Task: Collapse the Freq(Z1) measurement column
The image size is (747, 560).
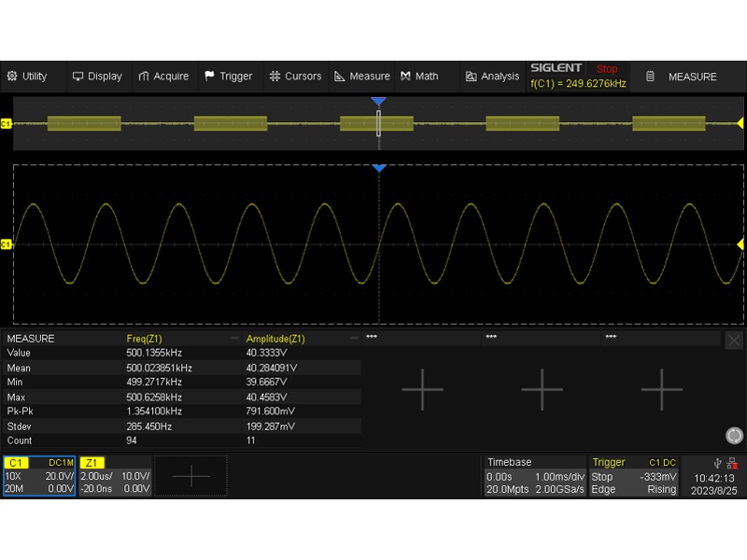Action: tap(234, 339)
